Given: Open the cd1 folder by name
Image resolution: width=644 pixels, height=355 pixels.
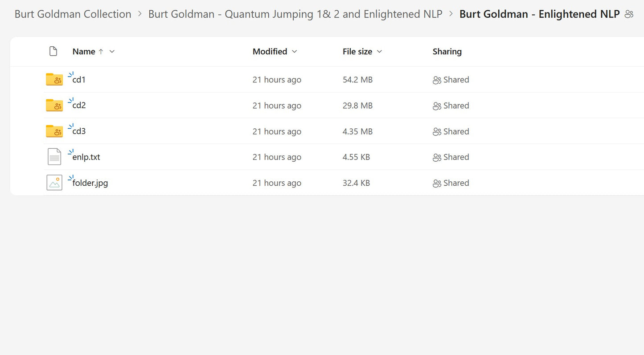Looking at the screenshot, I should point(79,80).
